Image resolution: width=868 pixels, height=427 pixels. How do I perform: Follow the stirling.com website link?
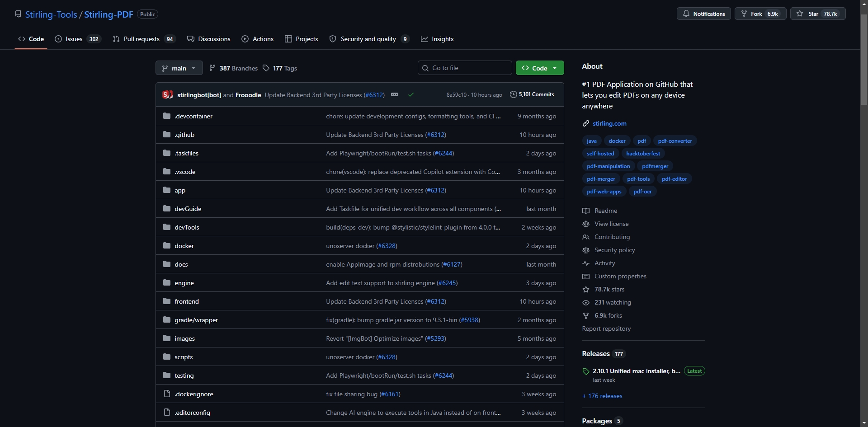click(x=609, y=123)
